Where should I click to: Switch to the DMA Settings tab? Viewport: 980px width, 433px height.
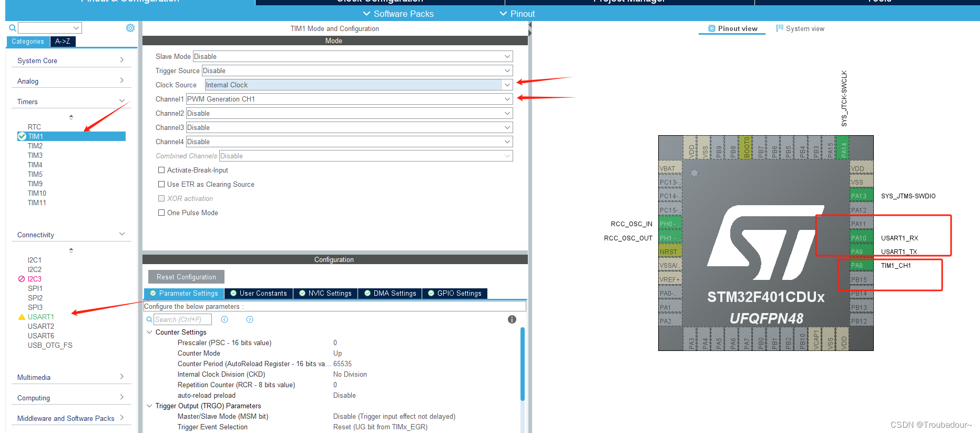click(390, 293)
